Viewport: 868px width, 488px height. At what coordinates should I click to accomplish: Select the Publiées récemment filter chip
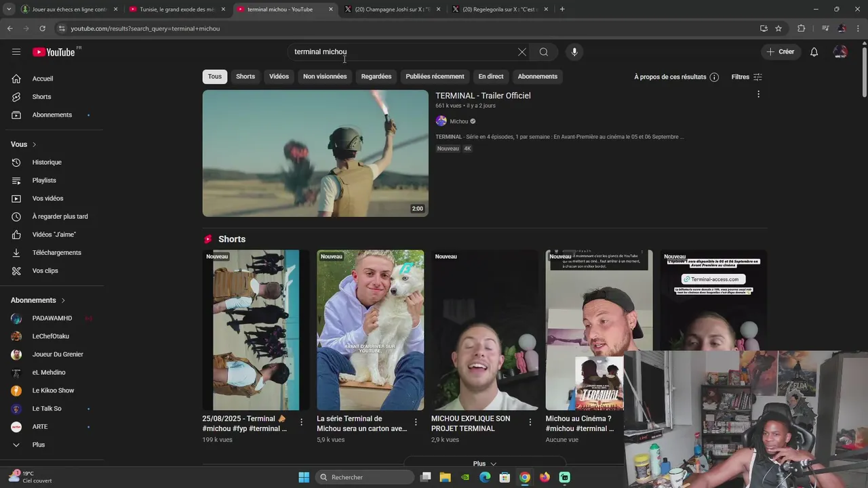click(435, 77)
